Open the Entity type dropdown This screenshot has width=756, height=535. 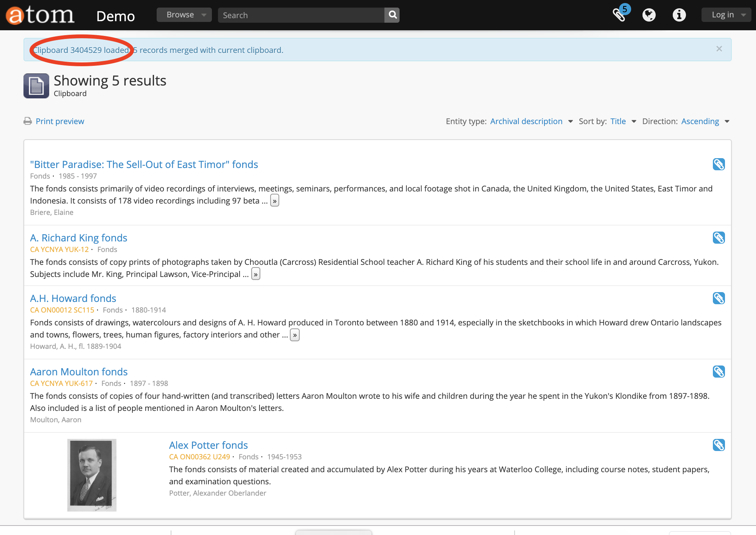(530, 121)
